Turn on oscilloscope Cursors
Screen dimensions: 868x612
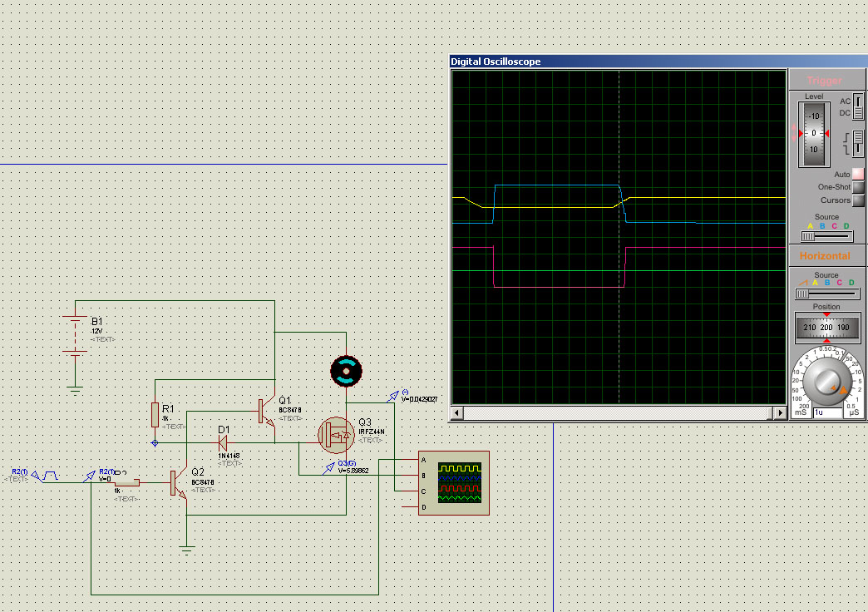click(858, 200)
